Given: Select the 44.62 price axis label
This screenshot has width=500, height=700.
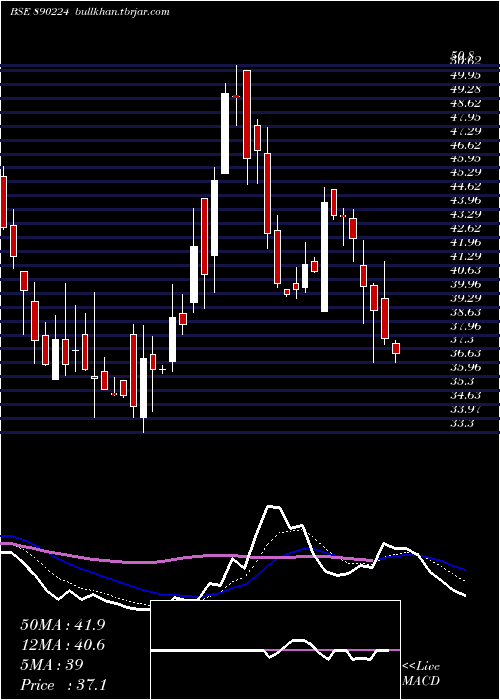Looking at the screenshot, I should click(466, 186).
